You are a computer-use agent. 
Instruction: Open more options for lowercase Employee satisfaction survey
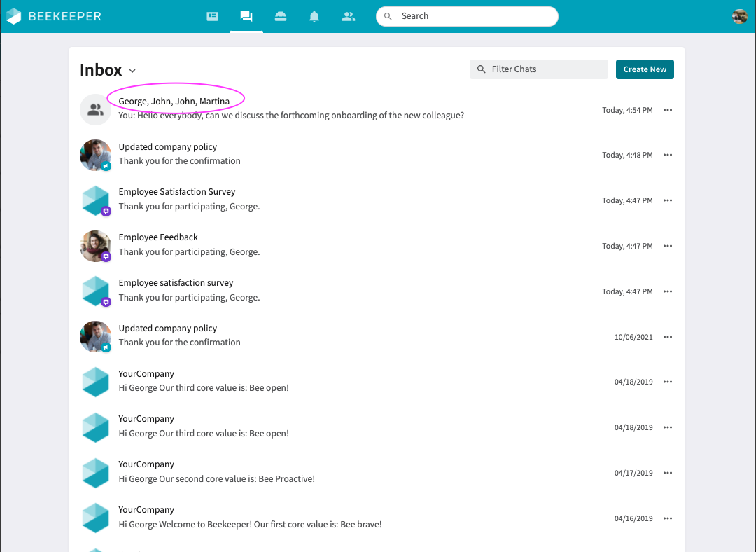tap(667, 291)
